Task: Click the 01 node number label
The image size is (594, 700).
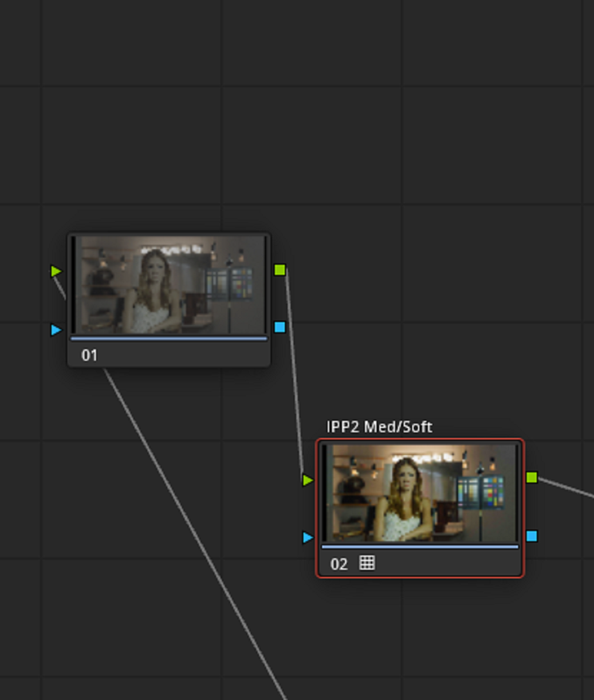Action: (x=89, y=355)
